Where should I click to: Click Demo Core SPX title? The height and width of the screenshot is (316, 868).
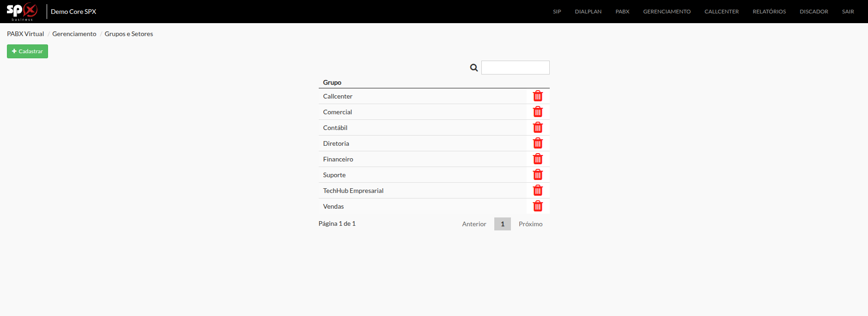point(73,12)
